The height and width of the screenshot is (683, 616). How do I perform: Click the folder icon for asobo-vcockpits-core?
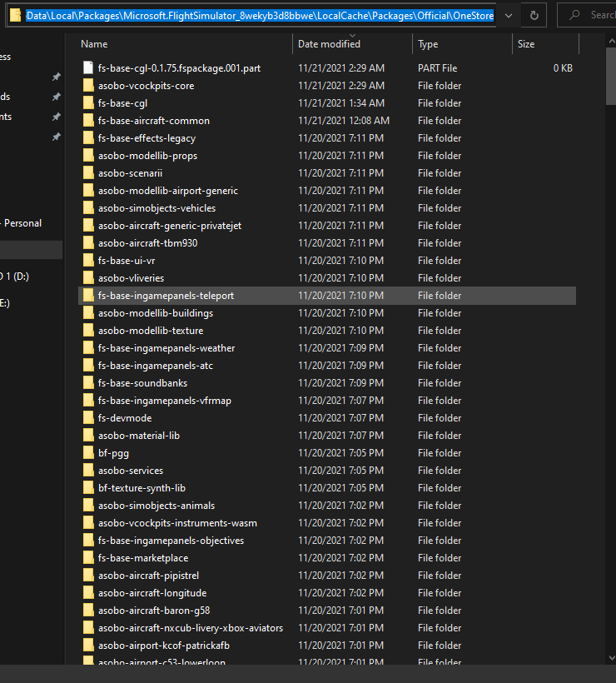(89, 86)
